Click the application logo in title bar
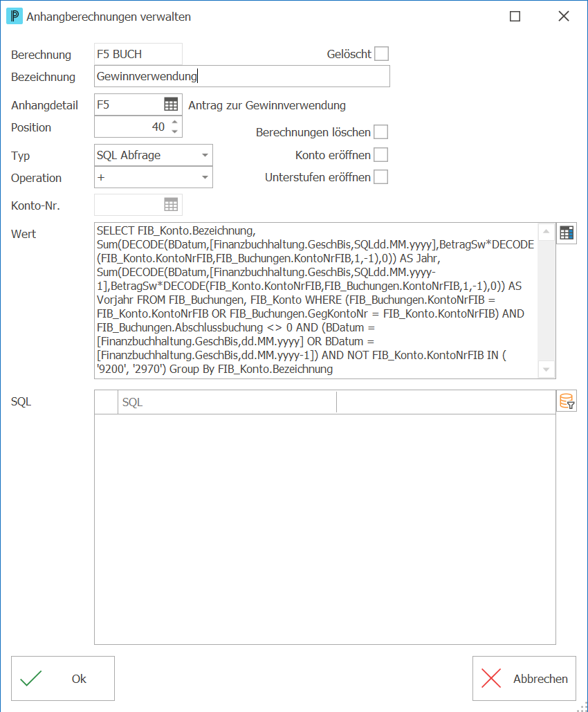The height and width of the screenshot is (712, 588). tap(15, 17)
